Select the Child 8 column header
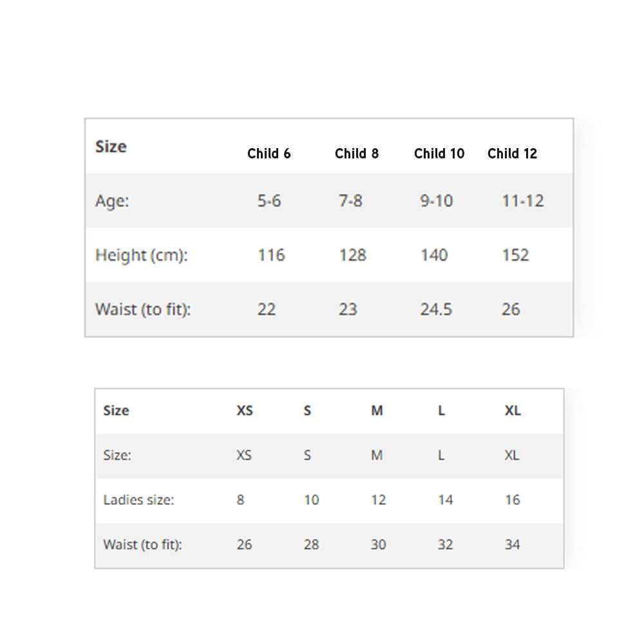The width and height of the screenshot is (644, 644). tap(357, 154)
